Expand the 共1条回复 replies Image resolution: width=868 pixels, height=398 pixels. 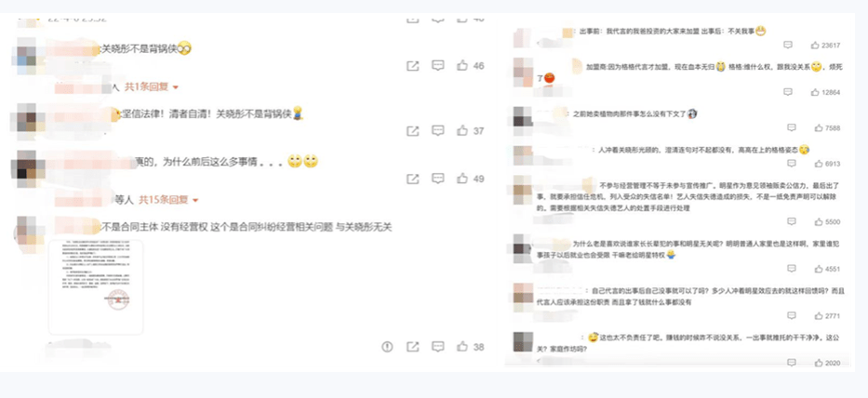[152, 86]
